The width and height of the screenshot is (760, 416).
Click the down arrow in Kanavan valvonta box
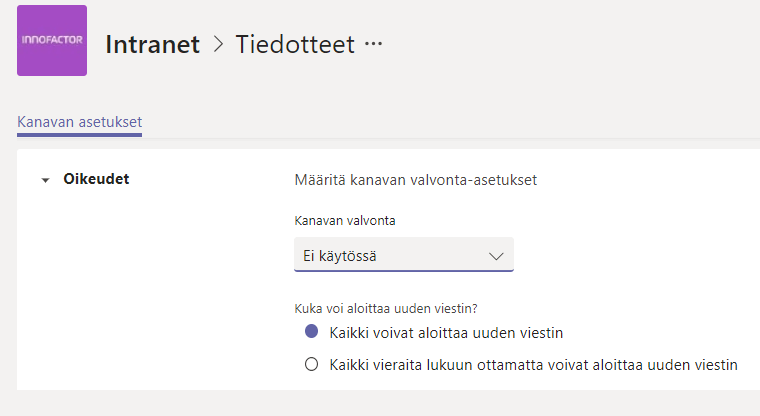point(497,256)
